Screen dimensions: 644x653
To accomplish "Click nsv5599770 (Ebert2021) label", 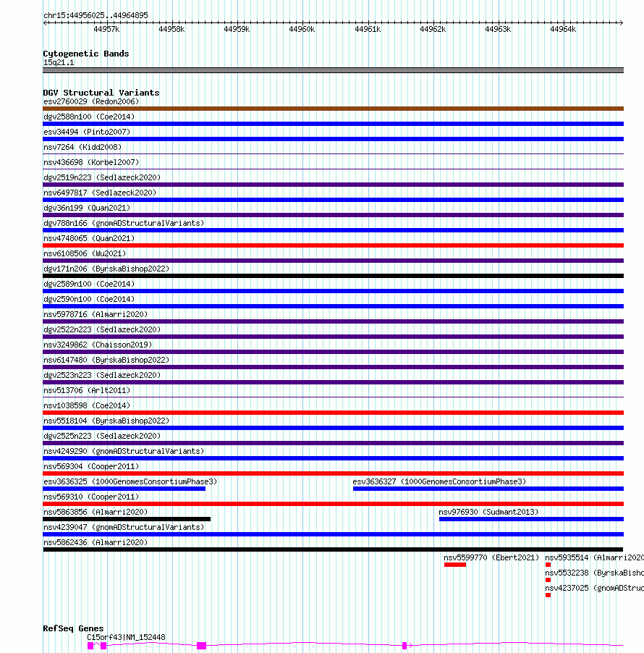I will (491, 557).
